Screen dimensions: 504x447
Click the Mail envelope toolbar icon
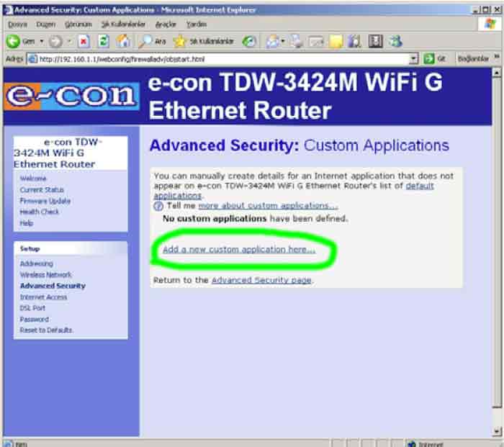[x=273, y=41]
